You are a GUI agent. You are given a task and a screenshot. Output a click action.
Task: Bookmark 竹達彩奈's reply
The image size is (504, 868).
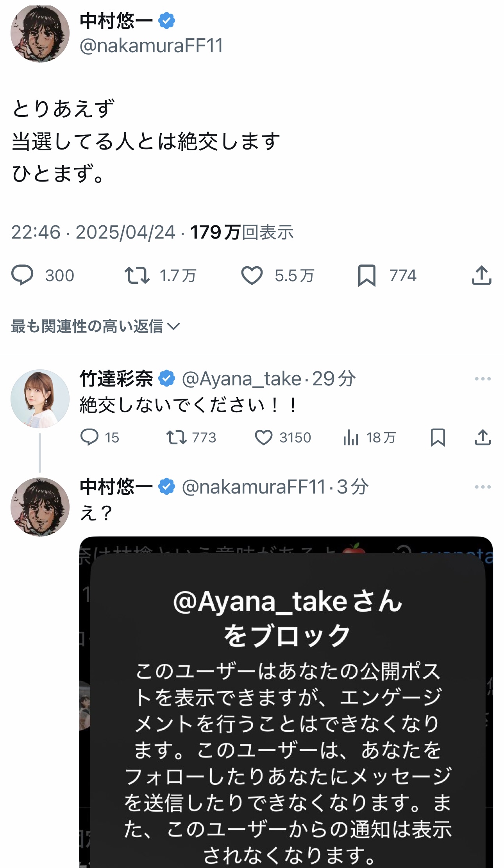coord(438,437)
